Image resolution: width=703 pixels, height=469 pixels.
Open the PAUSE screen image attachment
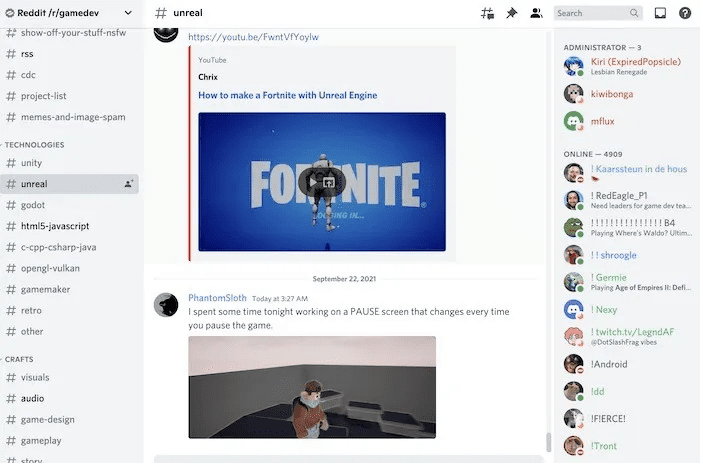(312, 387)
